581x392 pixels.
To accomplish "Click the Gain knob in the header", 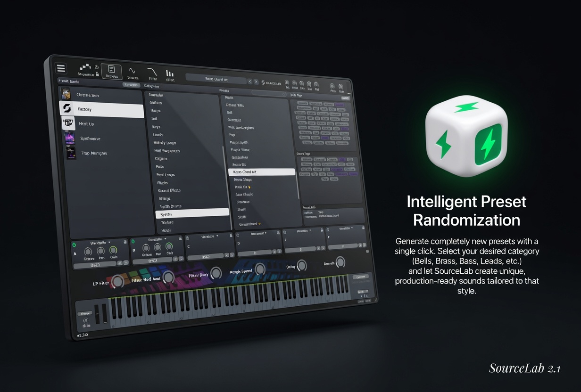I will click(x=341, y=88).
